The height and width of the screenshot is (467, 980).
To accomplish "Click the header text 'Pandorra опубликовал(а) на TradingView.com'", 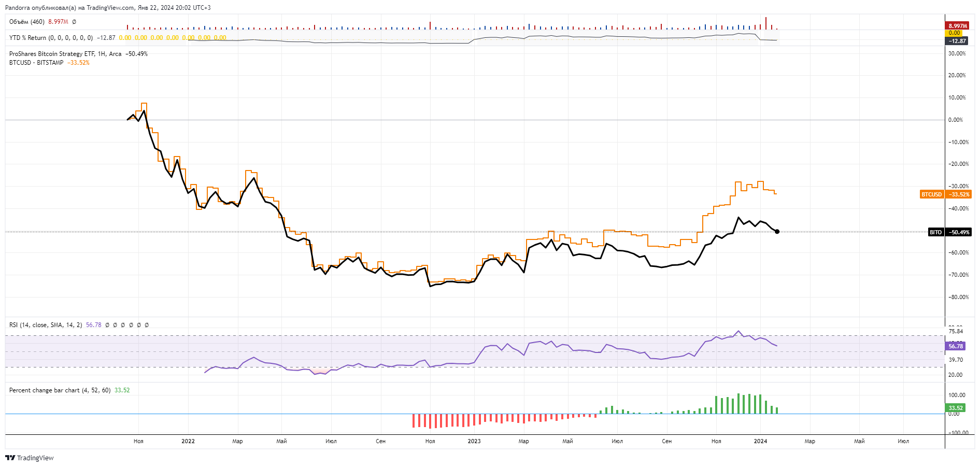I will tap(70, 8).
